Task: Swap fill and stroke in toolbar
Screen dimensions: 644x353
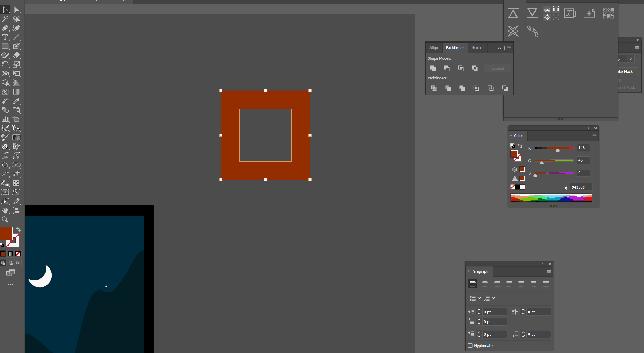Action: click(18, 229)
